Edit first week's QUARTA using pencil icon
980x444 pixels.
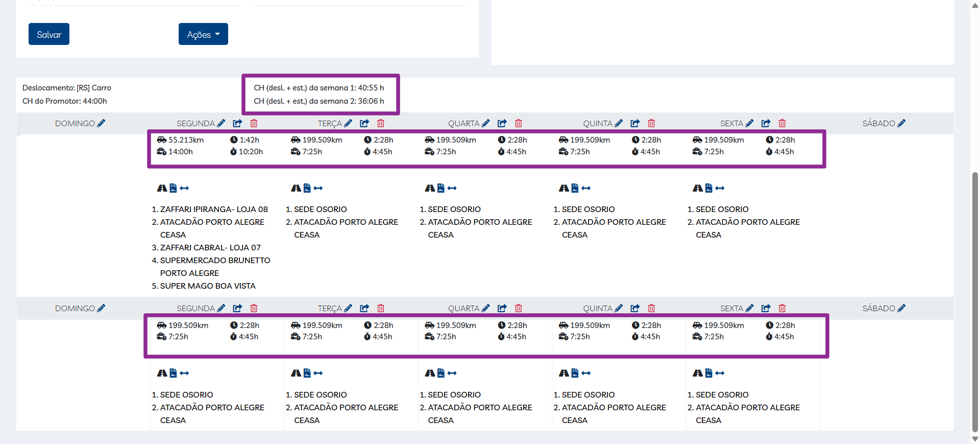click(x=485, y=123)
